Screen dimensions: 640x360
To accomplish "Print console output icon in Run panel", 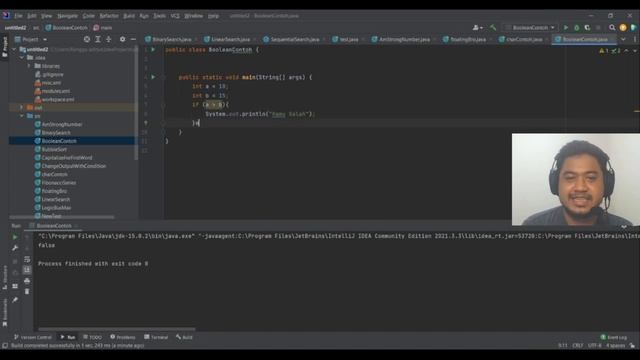I will pos(27,281).
